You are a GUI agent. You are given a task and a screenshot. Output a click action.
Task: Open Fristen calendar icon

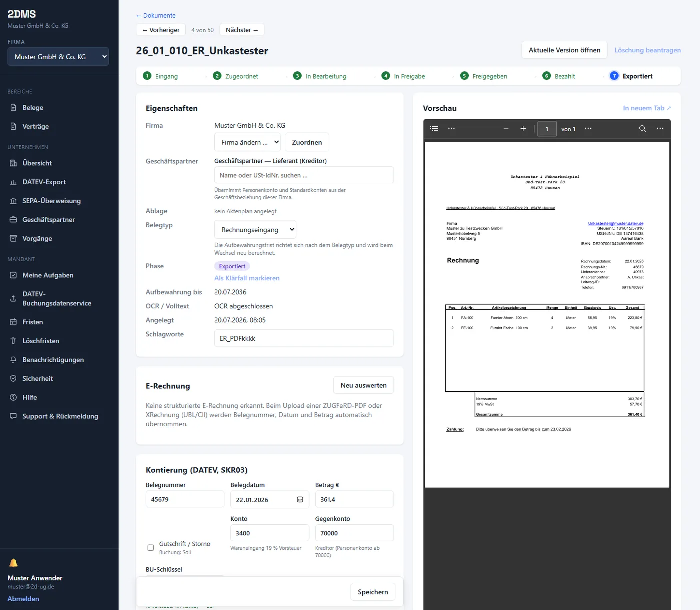pyautogui.click(x=13, y=322)
